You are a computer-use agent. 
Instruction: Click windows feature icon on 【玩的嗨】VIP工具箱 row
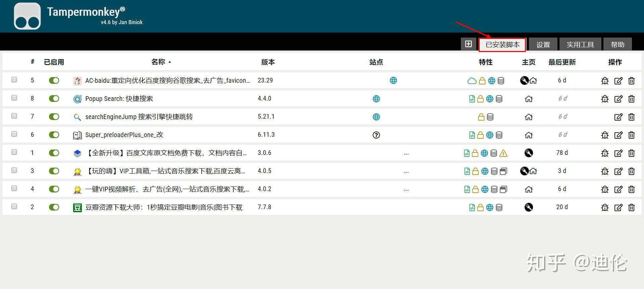[503, 171]
